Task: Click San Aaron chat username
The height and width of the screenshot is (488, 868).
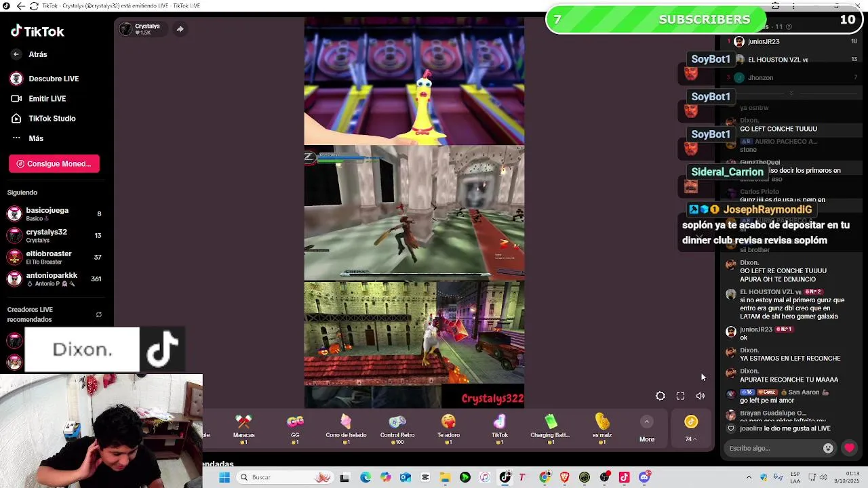Action: point(803,392)
